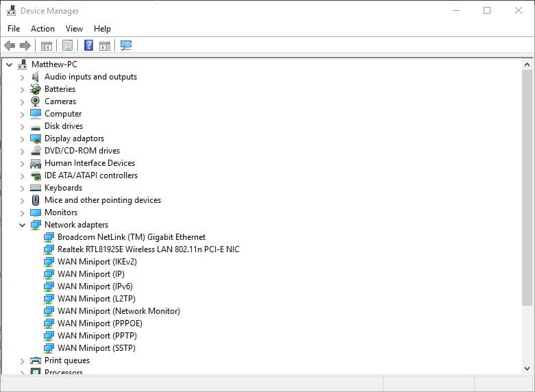Image resolution: width=535 pixels, height=392 pixels.
Task: Select WAN Miniport (IKEv2)
Action: pyautogui.click(x=97, y=262)
